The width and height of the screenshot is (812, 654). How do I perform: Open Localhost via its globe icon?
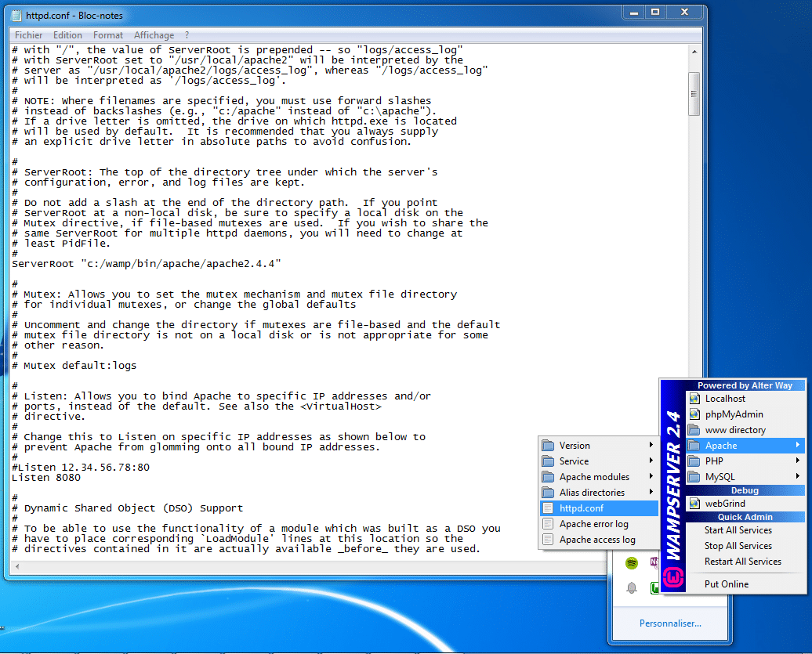coord(694,399)
